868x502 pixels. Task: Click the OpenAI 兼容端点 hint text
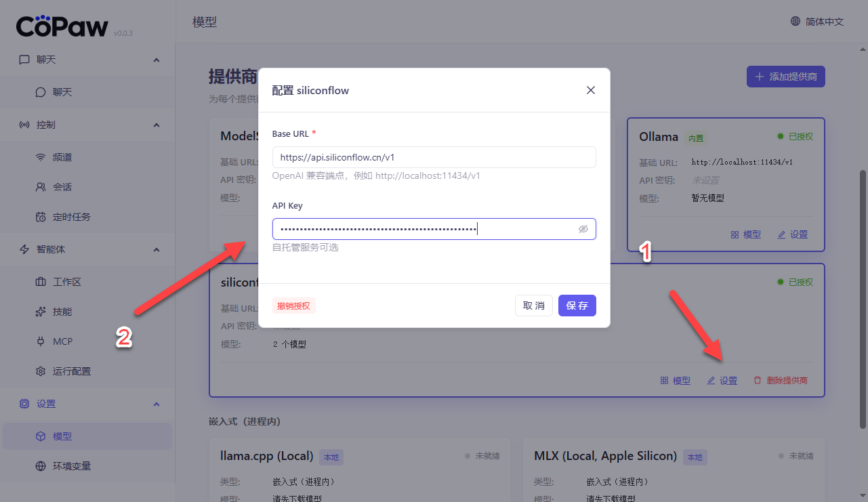[376, 175]
